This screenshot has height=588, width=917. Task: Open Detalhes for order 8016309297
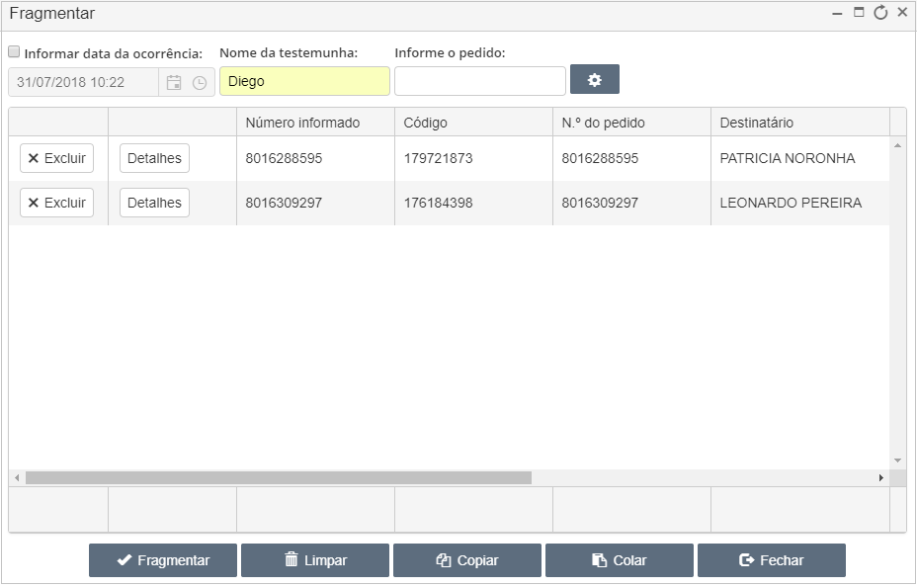154,203
